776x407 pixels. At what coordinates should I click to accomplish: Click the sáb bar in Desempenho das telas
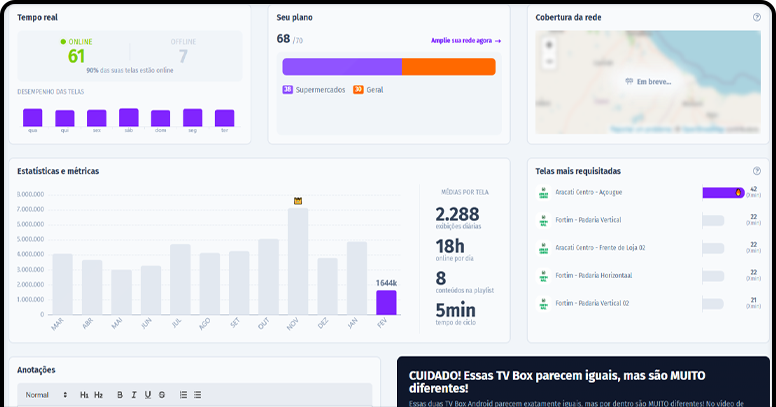pyautogui.click(x=129, y=117)
